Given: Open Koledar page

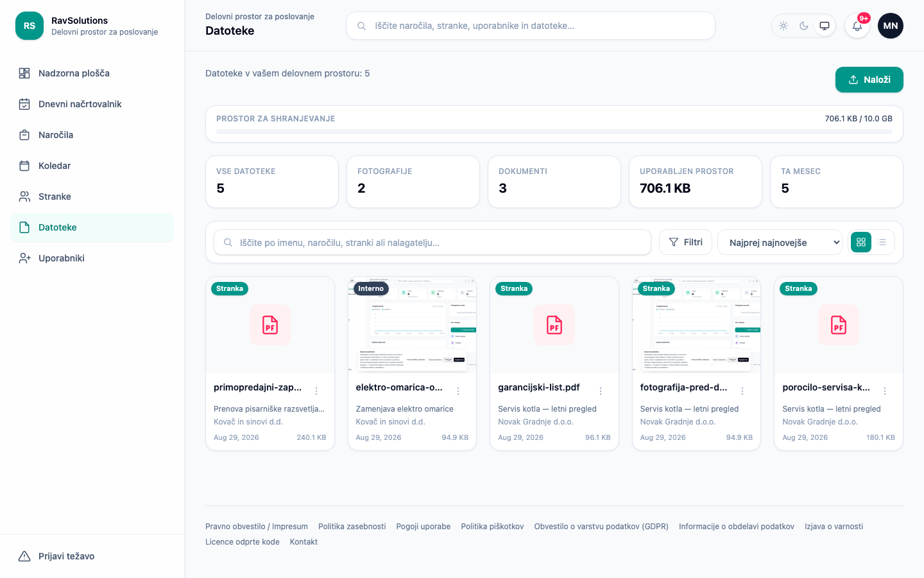Looking at the screenshot, I should [92, 166].
